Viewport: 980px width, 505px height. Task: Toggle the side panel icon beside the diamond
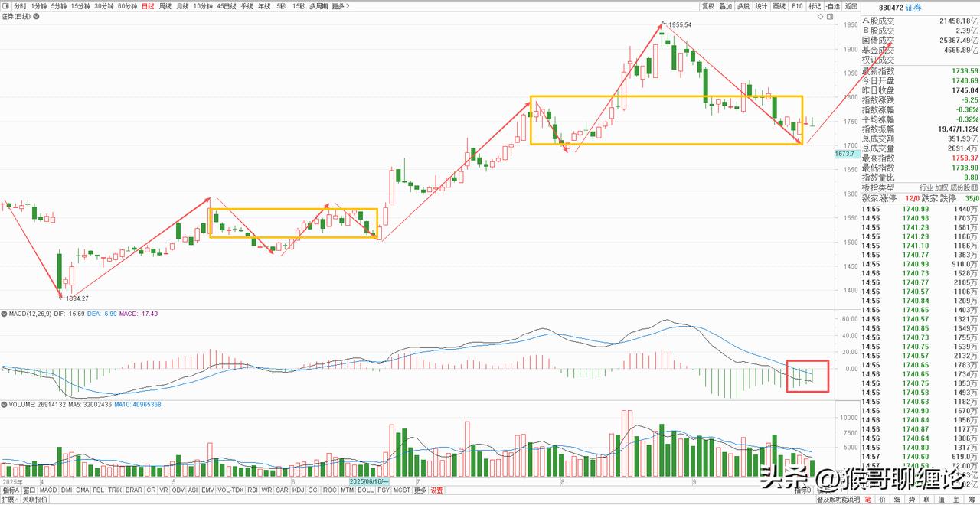click(x=830, y=16)
